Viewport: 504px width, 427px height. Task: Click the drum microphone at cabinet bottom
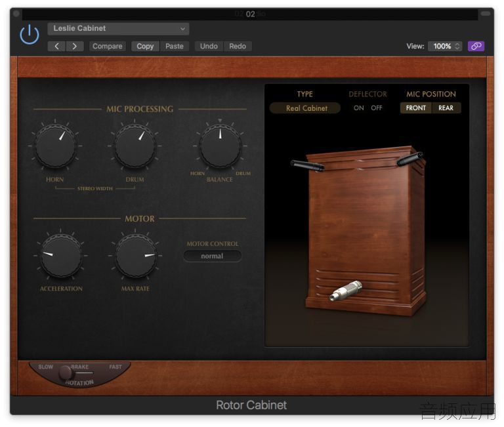pyautogui.click(x=346, y=291)
